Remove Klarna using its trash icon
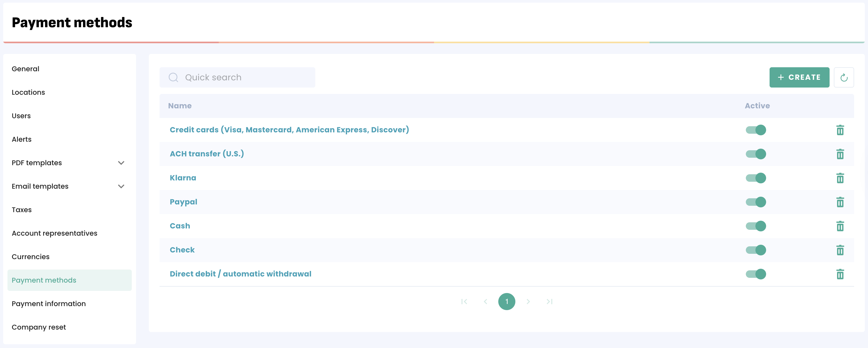Image resolution: width=868 pixels, height=348 pixels. tap(840, 178)
